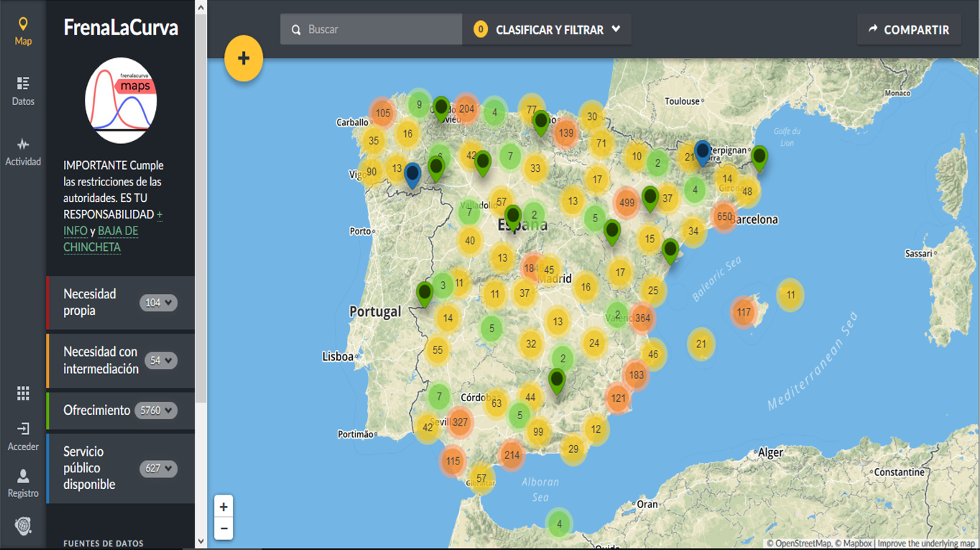Select the Map tab in sidebar

point(23,31)
